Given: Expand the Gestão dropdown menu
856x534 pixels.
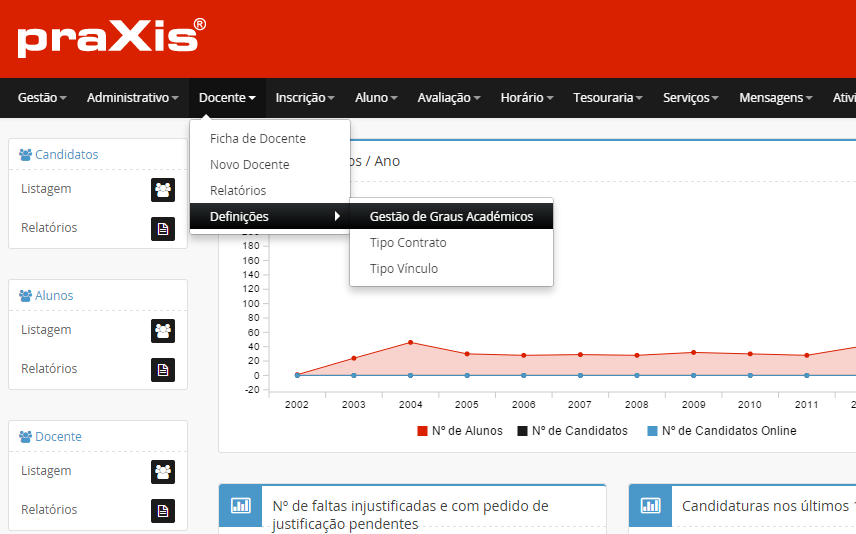Looking at the screenshot, I should point(42,98).
